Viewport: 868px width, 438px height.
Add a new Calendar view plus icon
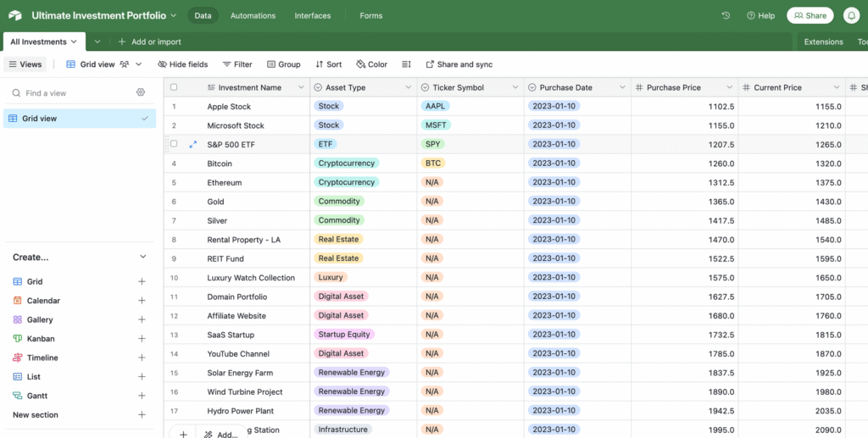(x=142, y=300)
